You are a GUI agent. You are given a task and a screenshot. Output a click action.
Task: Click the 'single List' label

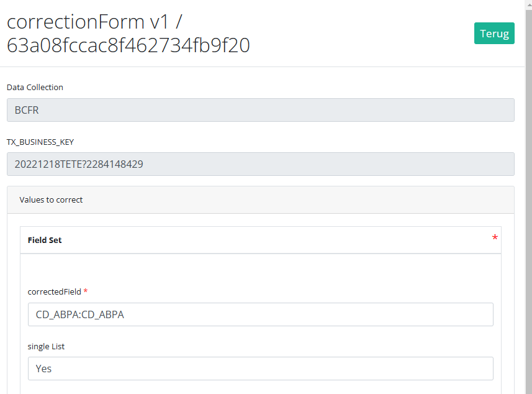point(46,346)
